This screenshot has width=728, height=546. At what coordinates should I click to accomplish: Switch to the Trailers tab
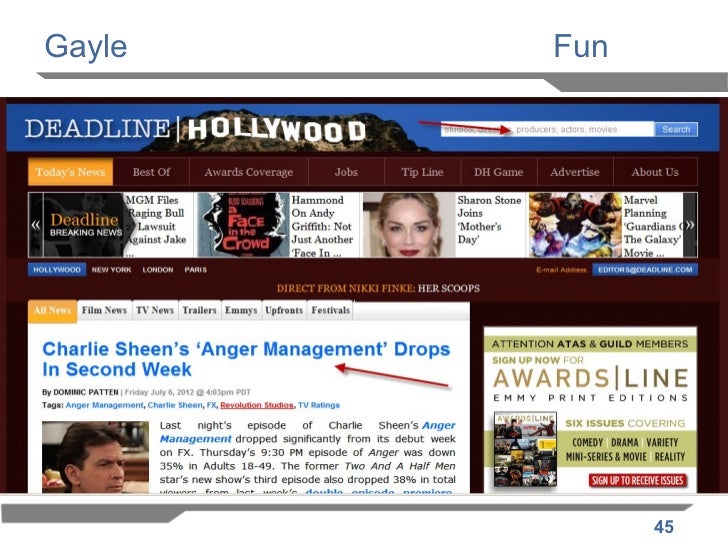pos(200,310)
